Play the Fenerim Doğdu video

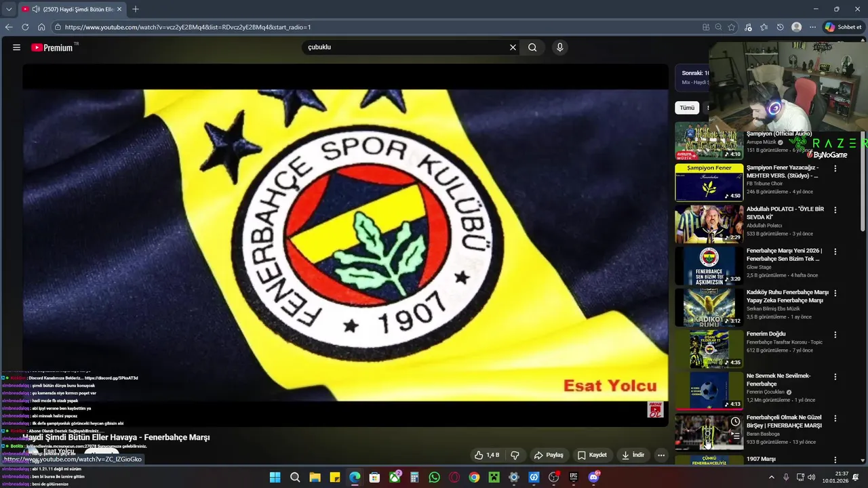pos(709,349)
